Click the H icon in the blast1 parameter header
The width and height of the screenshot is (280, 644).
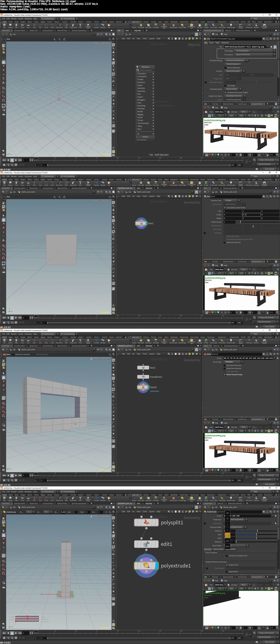267,354
